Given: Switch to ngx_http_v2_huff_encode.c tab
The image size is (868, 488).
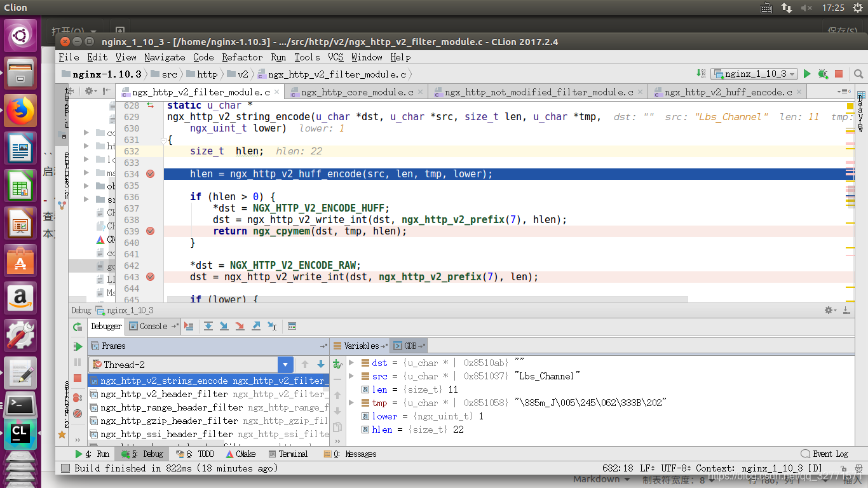Looking at the screenshot, I should [x=728, y=92].
